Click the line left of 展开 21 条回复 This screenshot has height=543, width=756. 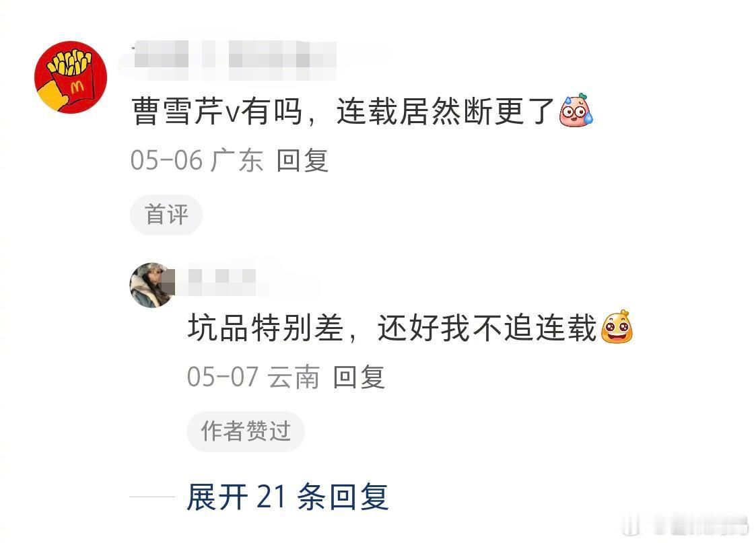tap(152, 497)
